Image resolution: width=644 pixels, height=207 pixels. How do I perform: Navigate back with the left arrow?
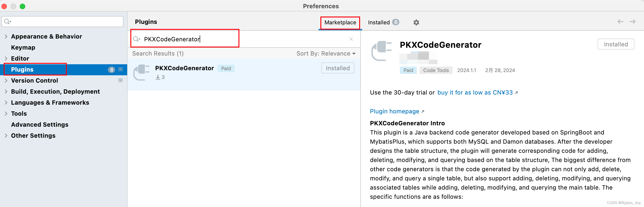(620, 22)
